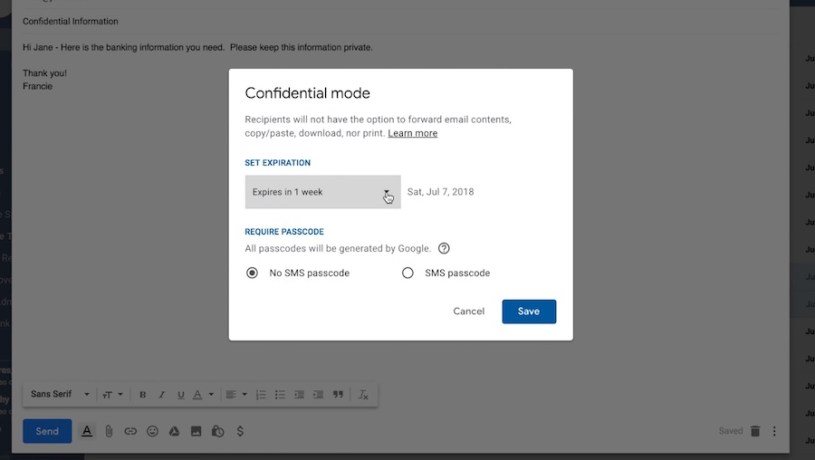
Task: Open the emoji picker icon
Action: [152, 431]
